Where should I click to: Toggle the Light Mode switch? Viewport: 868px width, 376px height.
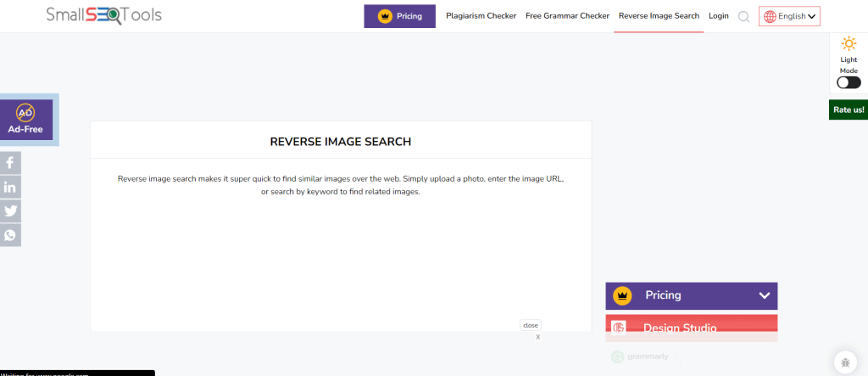pos(849,82)
